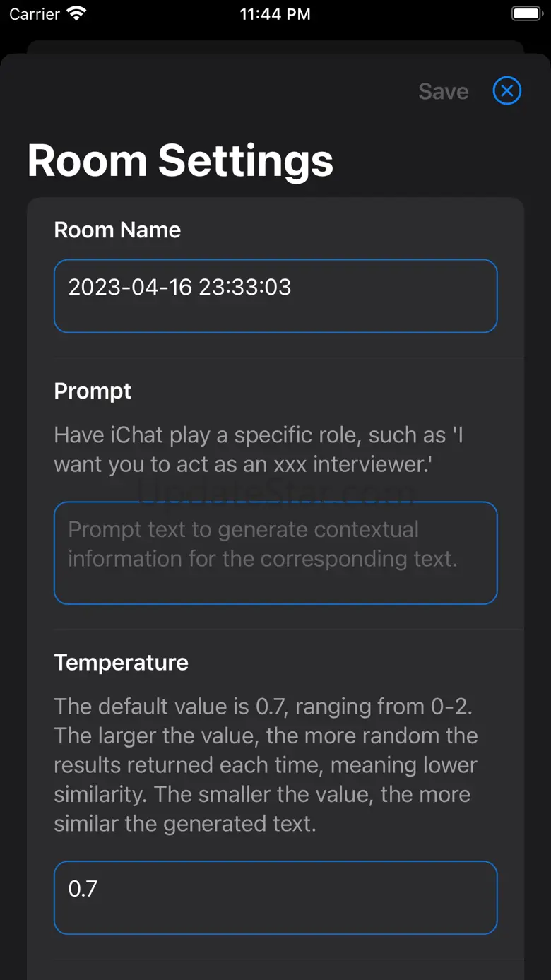Tap the background card behind the sheet
This screenshot has width=551, height=980.
275,47
